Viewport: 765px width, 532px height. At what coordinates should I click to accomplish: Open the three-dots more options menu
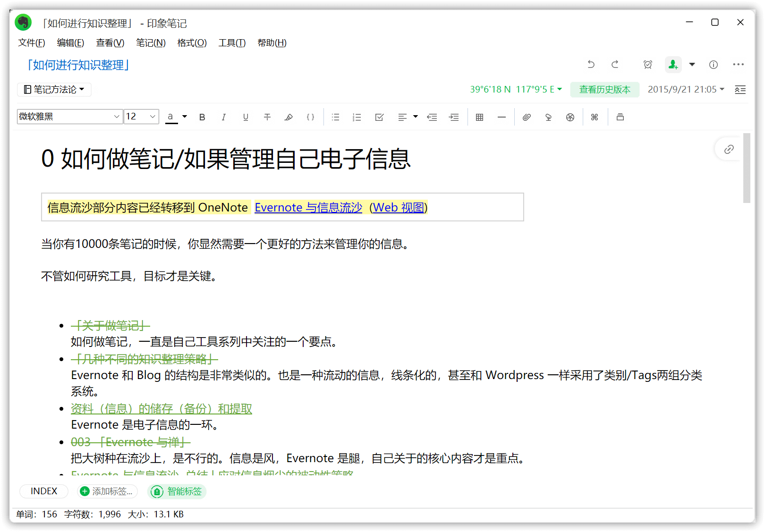coord(739,65)
